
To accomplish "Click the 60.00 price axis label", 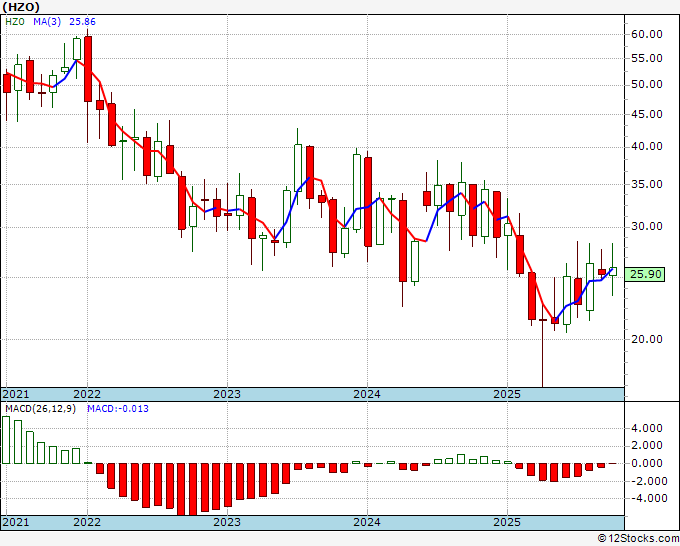I will click(647, 34).
